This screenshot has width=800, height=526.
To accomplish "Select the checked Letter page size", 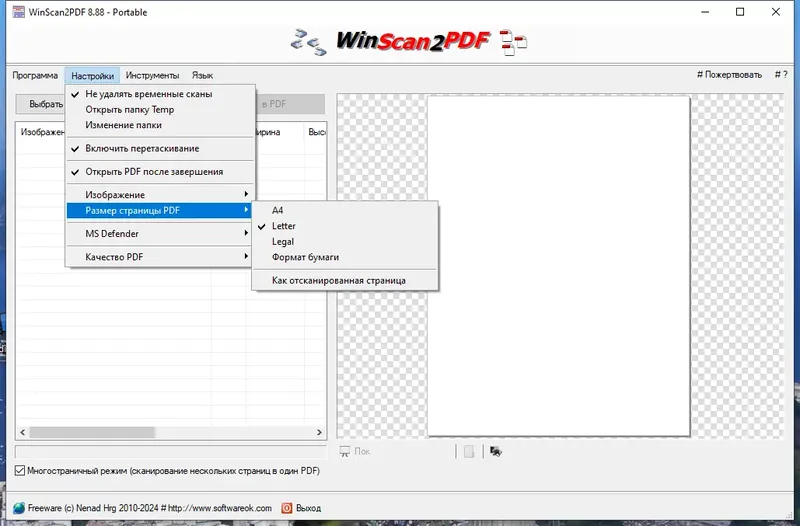I will 345,226.
